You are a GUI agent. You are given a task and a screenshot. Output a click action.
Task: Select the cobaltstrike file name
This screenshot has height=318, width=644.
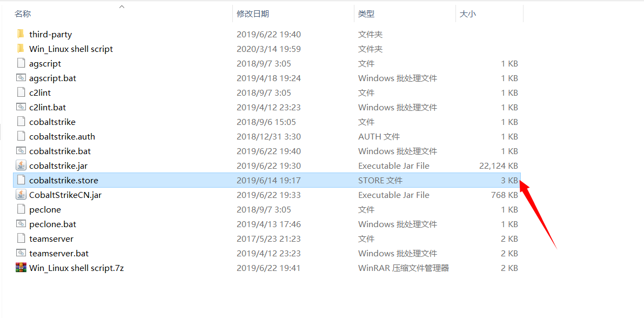52,122
